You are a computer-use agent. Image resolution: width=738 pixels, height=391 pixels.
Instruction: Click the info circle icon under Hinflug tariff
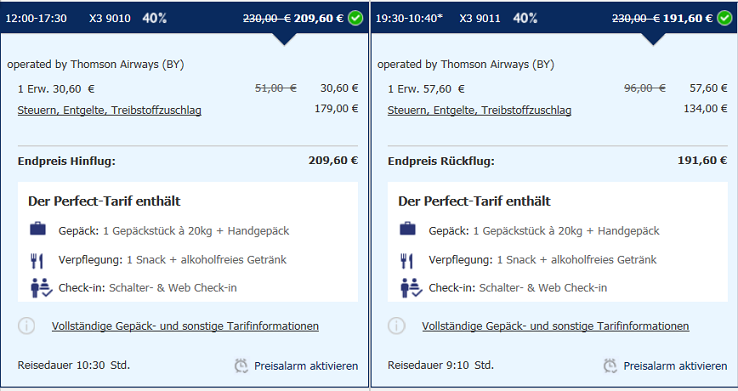[x=26, y=326]
